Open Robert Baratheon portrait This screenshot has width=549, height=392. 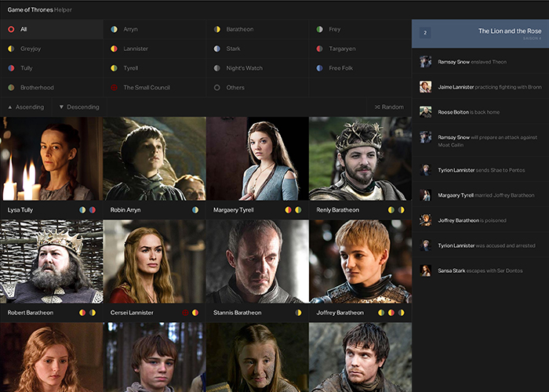pos(52,261)
